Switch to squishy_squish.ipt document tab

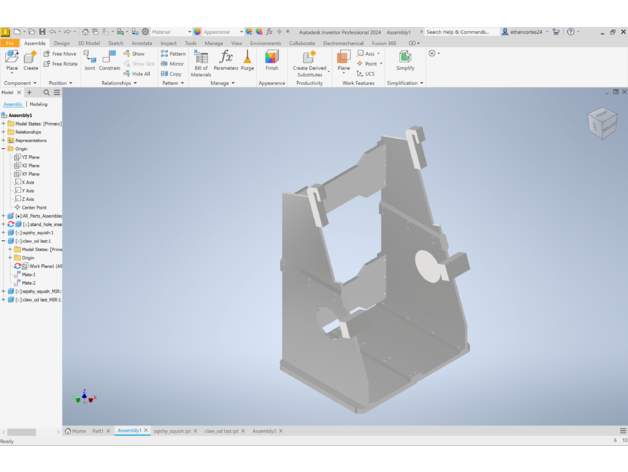(x=174, y=431)
